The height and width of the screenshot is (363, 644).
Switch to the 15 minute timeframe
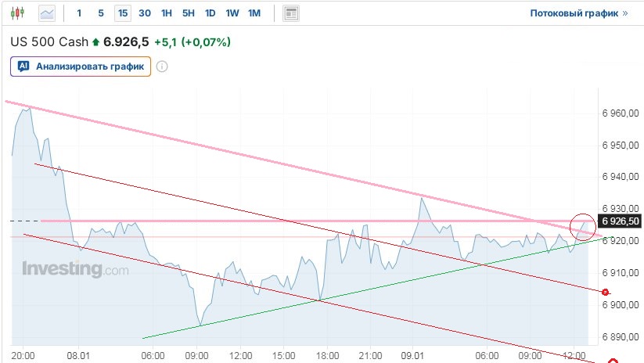122,13
